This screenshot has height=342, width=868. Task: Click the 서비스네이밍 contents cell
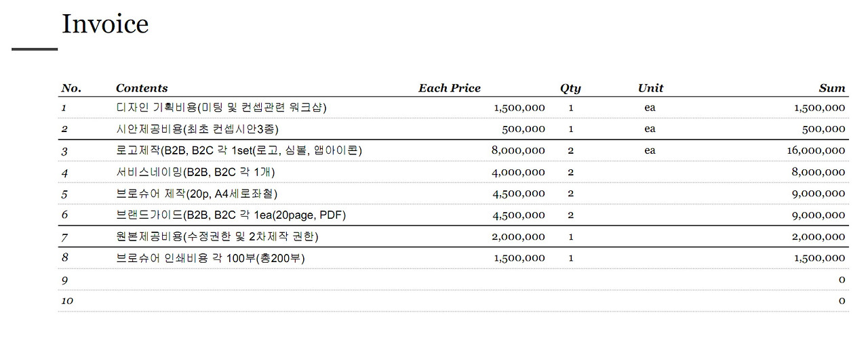(195, 172)
